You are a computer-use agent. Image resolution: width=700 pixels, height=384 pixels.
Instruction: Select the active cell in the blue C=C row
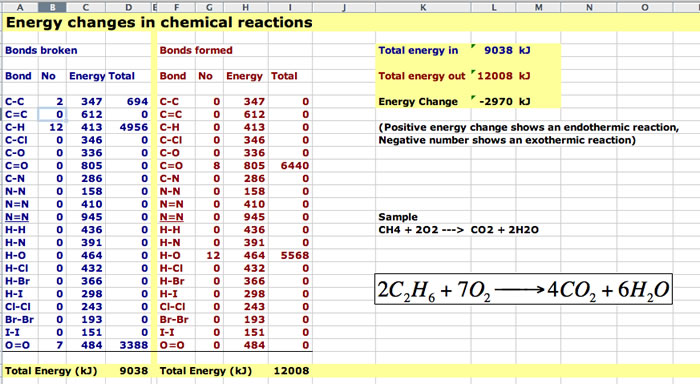pyautogui.click(x=53, y=114)
